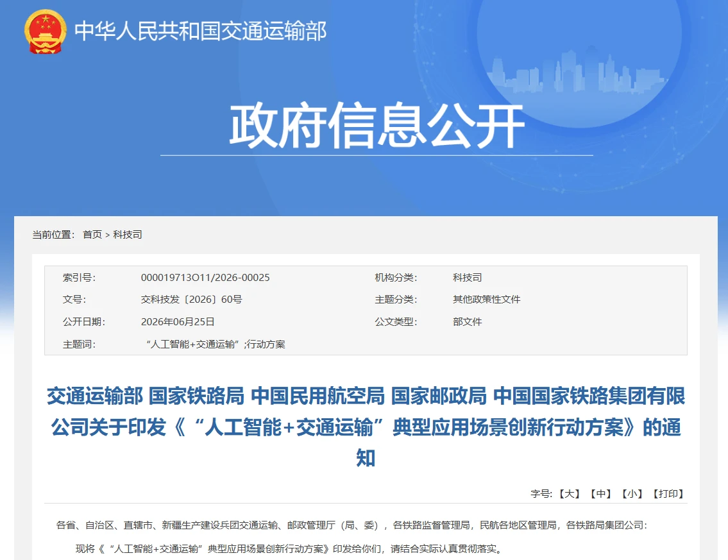Click the 主题词 label

[x=79, y=344]
